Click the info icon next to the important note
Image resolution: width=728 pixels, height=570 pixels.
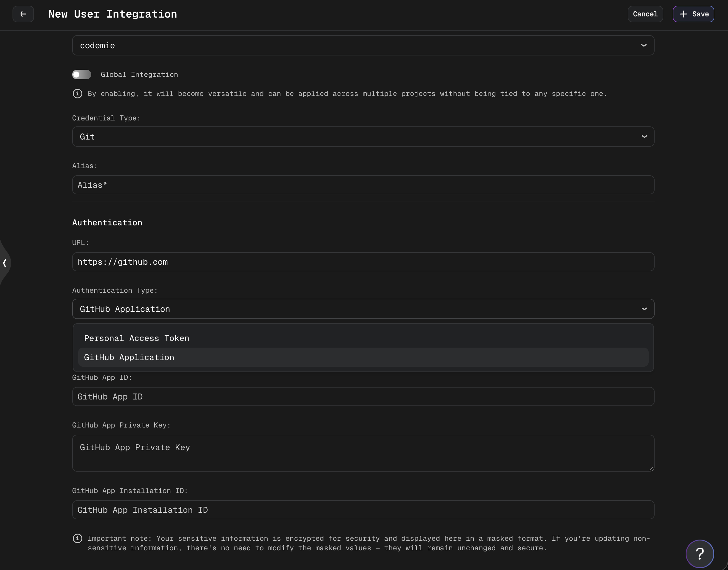[x=78, y=538]
